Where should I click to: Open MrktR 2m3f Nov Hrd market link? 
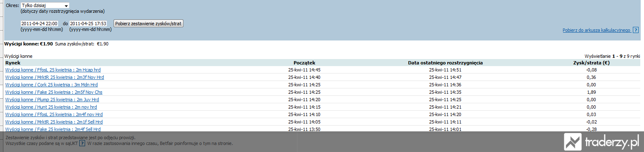tap(55, 77)
